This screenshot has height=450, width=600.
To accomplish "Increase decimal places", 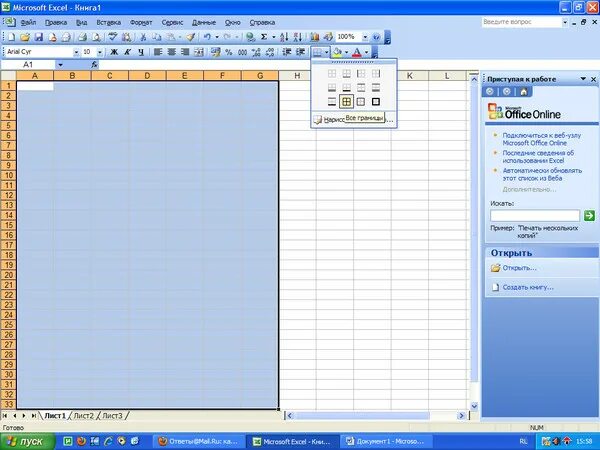I will tap(256, 52).
